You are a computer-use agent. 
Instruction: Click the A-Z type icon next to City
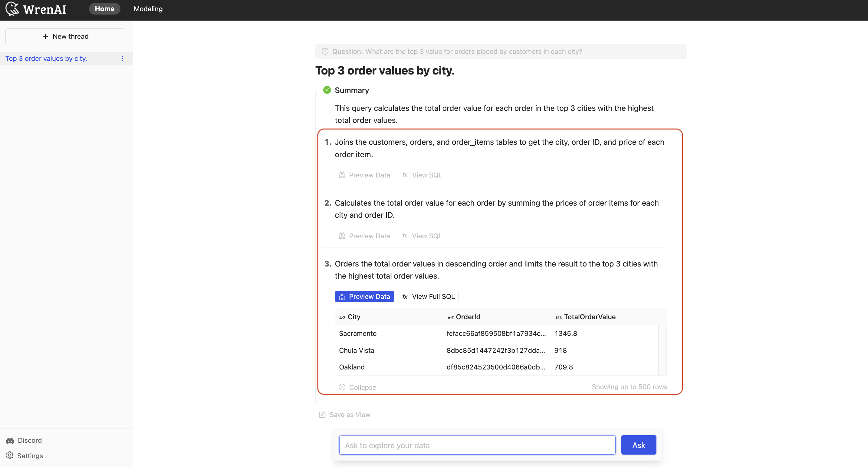point(342,317)
